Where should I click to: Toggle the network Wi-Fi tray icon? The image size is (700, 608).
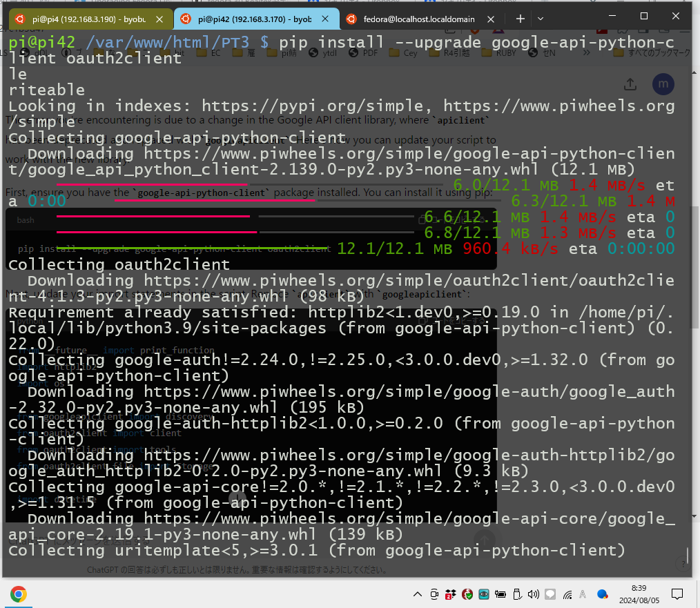567,594
